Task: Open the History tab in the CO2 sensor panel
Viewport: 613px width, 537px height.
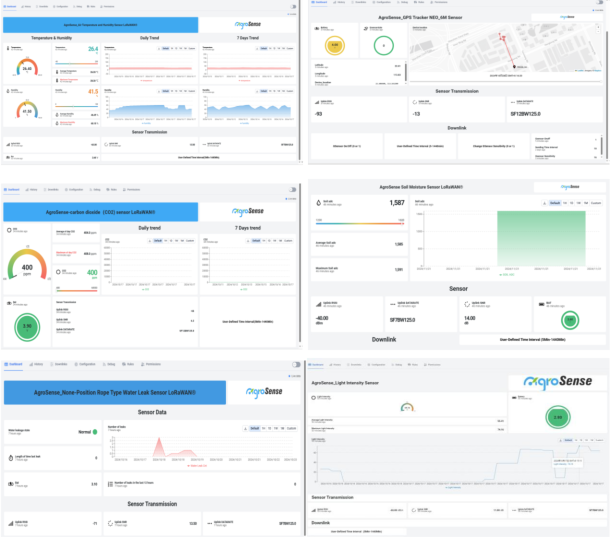Action: pos(32,190)
